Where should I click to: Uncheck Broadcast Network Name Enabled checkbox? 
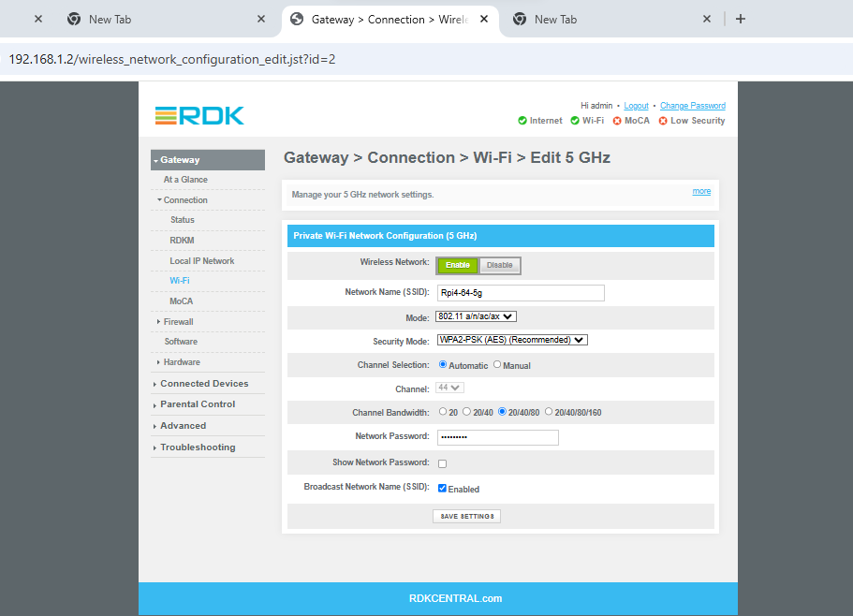442,489
